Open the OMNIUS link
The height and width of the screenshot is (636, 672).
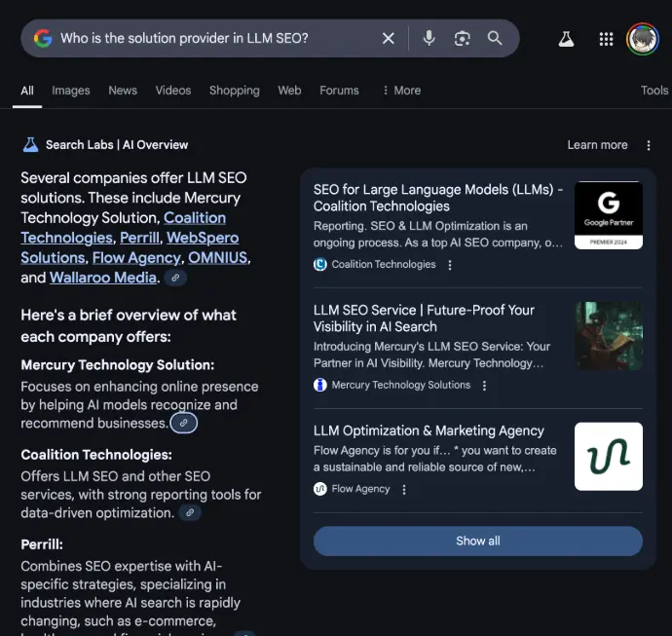pyautogui.click(x=218, y=257)
